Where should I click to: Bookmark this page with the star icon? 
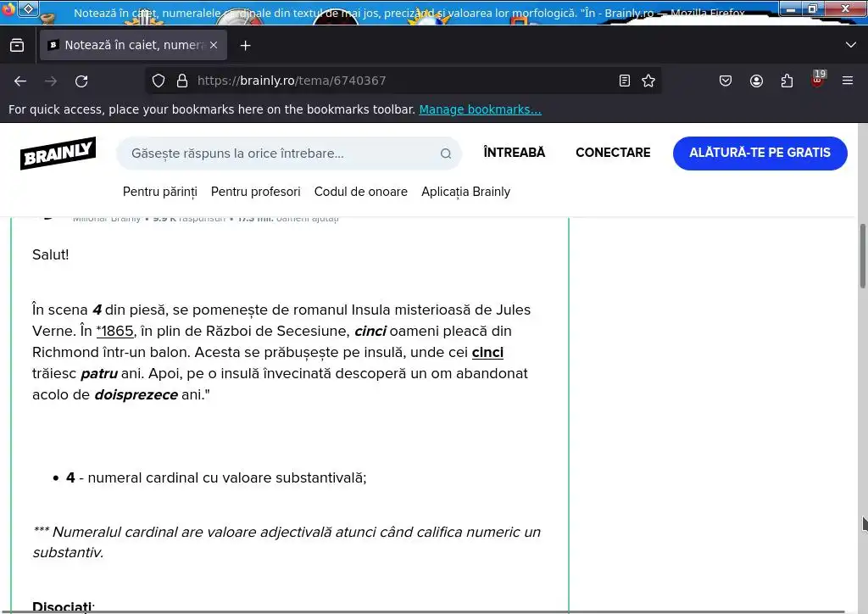tap(648, 81)
